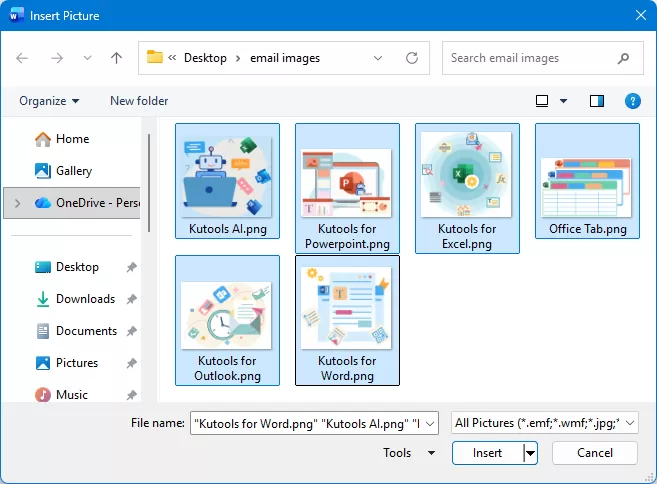Open the All Pictures file type dropdown
Viewport: 657px width, 484px height.
pos(544,423)
